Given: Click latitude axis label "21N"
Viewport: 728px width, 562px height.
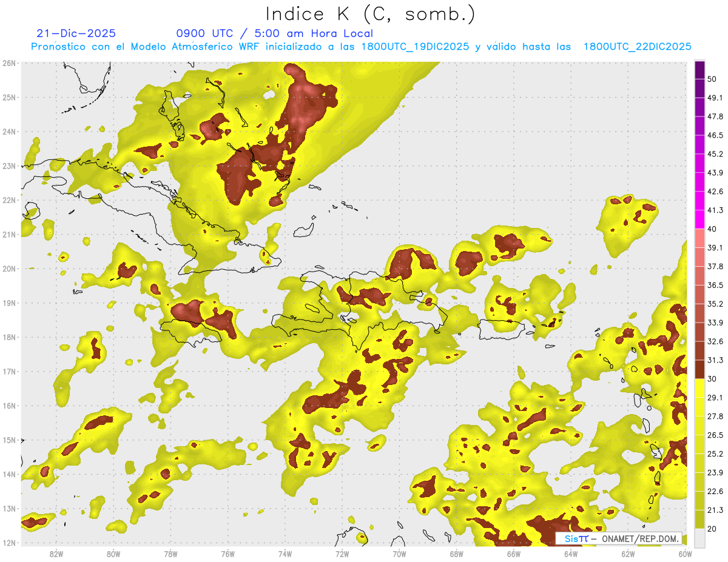Looking at the screenshot, I should pyautogui.click(x=8, y=235).
